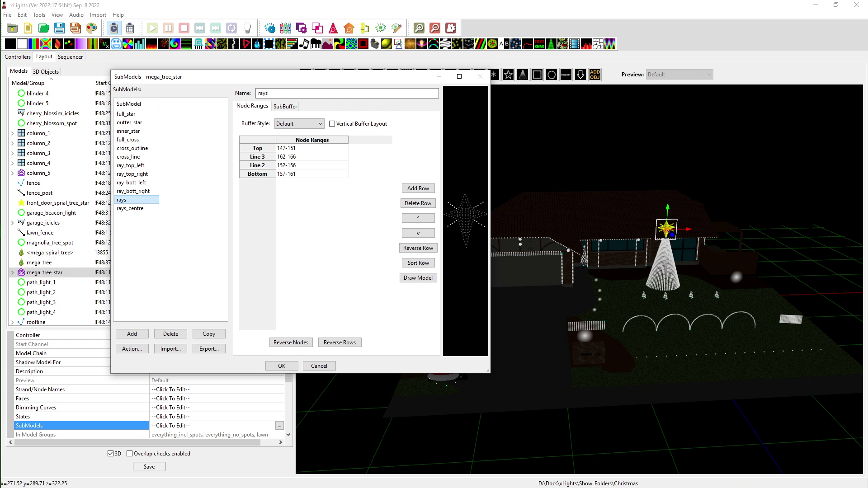
Task: Select rays_centre submodel in list
Action: tap(130, 208)
